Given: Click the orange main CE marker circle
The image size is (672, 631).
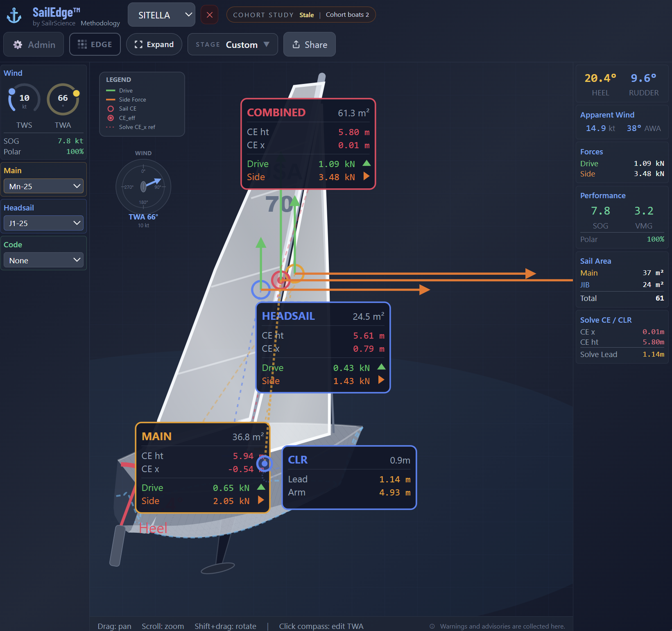Looking at the screenshot, I should click(x=294, y=274).
